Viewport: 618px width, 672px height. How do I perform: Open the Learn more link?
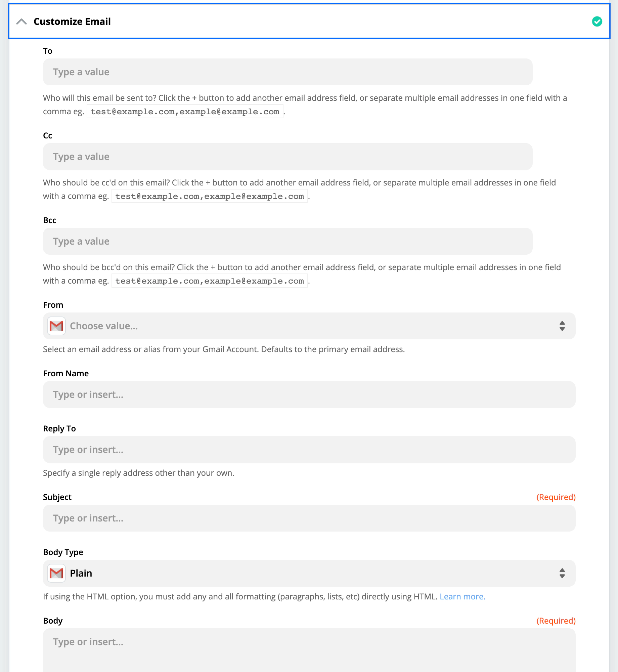(462, 597)
